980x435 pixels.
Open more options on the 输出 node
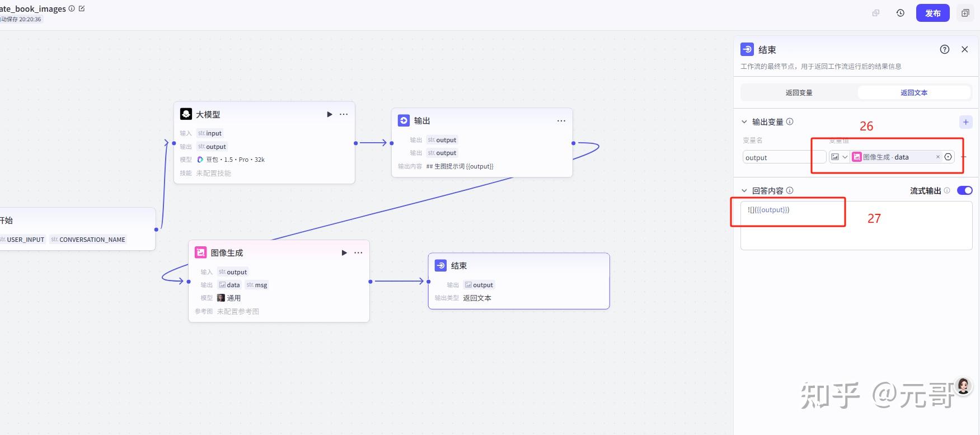click(x=561, y=121)
